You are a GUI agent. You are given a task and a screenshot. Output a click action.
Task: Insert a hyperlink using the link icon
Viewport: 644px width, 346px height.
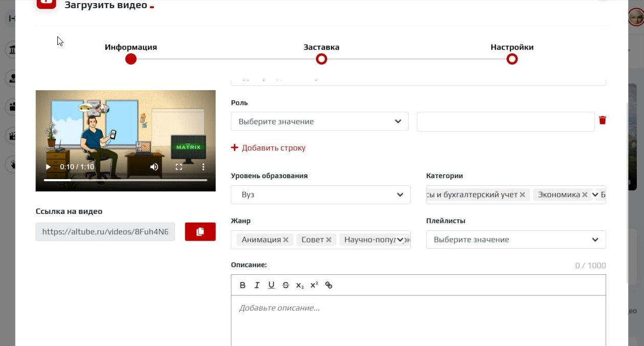point(328,285)
